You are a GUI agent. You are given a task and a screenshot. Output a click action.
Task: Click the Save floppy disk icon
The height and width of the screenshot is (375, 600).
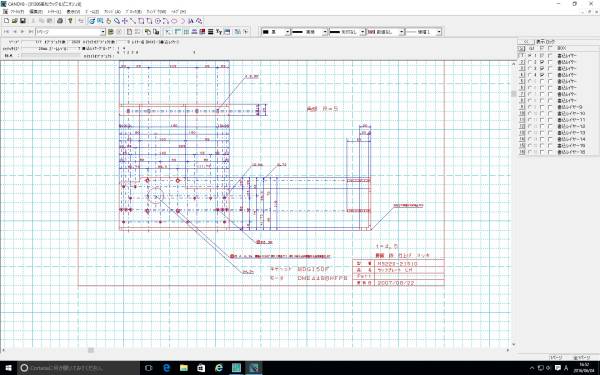23,21
